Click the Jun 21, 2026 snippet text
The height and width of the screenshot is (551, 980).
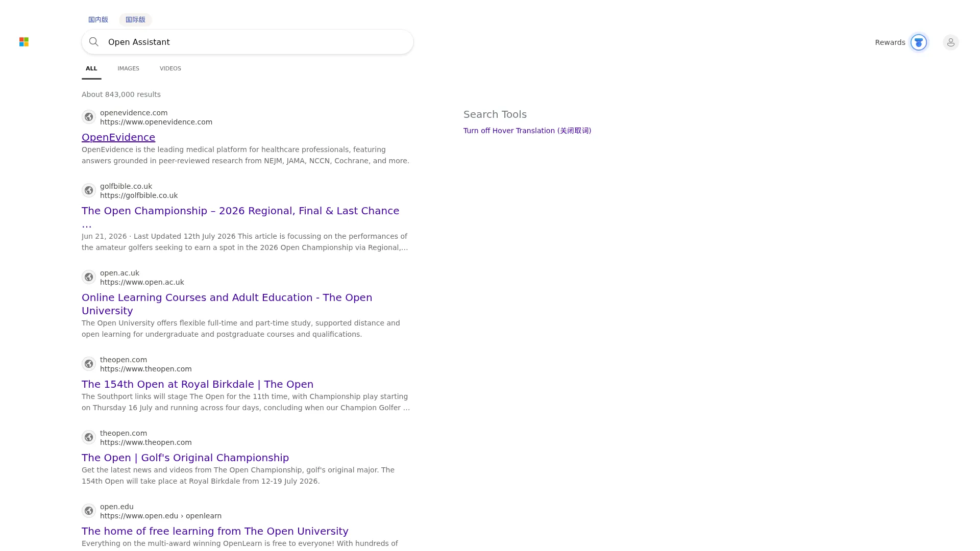point(245,242)
